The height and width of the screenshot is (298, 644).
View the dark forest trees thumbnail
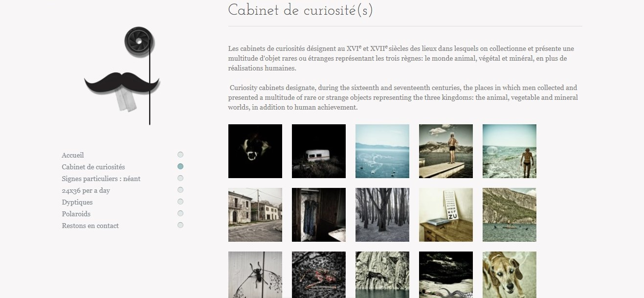coord(382,214)
